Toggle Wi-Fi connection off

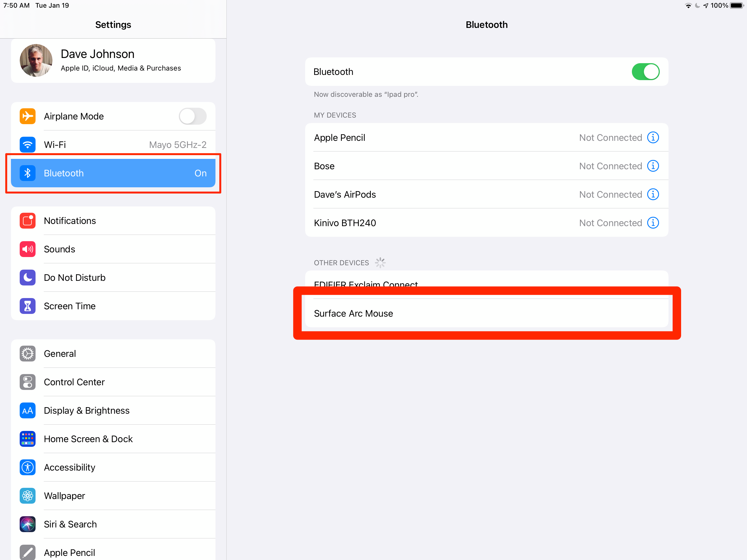(113, 144)
